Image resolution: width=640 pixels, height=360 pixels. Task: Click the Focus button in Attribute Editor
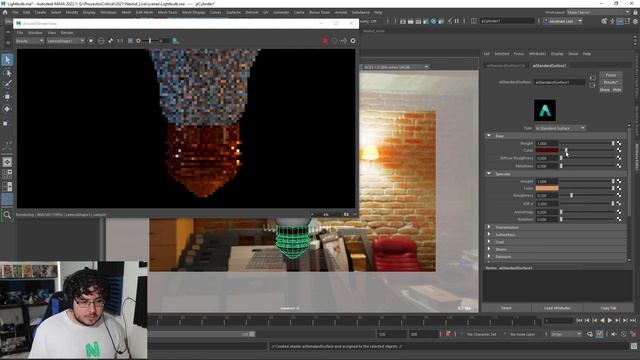click(x=611, y=75)
